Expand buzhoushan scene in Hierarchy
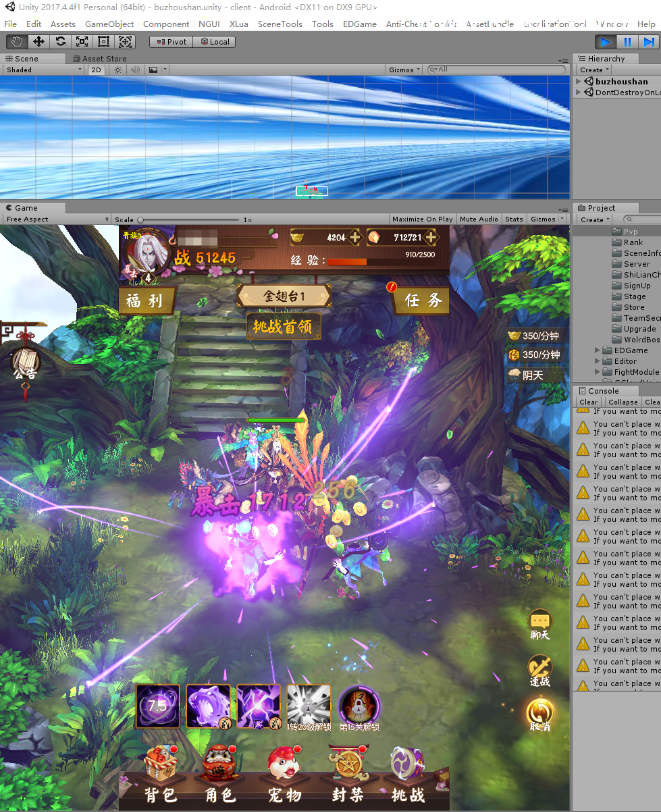 coord(579,81)
